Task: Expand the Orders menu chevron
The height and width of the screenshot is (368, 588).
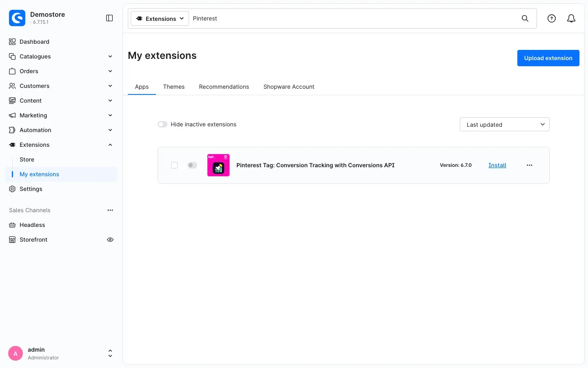Action: click(110, 71)
